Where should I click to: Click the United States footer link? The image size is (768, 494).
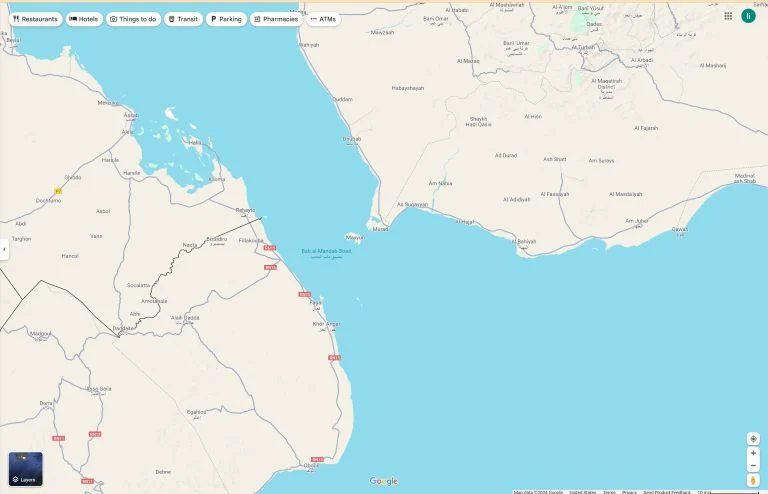click(582, 492)
